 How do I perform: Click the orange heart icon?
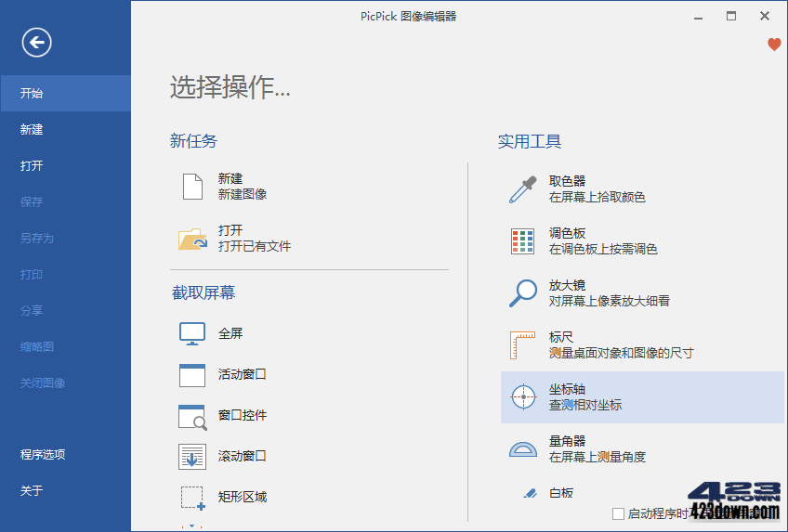tap(774, 45)
